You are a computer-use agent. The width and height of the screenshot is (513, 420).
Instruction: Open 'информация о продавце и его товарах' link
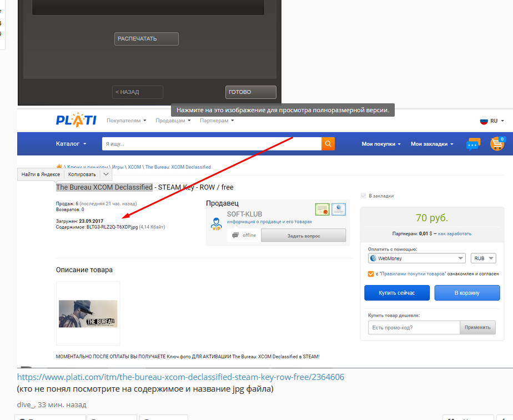click(269, 222)
